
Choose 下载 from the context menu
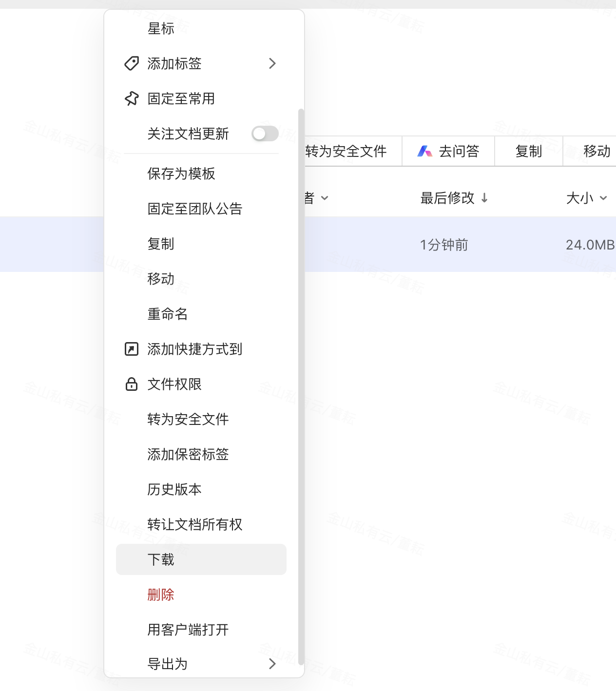[x=201, y=559]
